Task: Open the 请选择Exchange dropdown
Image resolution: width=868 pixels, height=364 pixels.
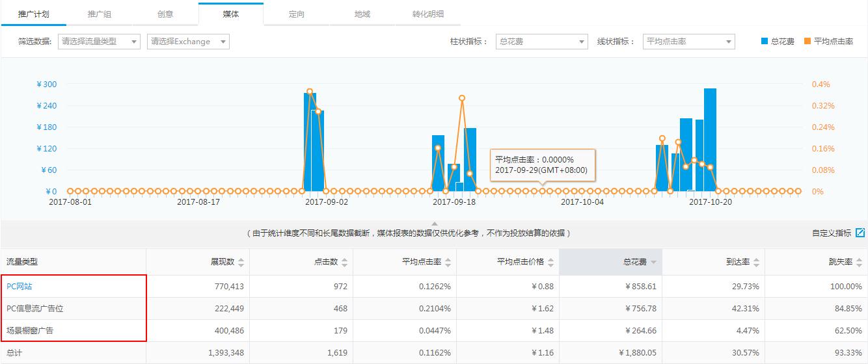Action: click(188, 42)
